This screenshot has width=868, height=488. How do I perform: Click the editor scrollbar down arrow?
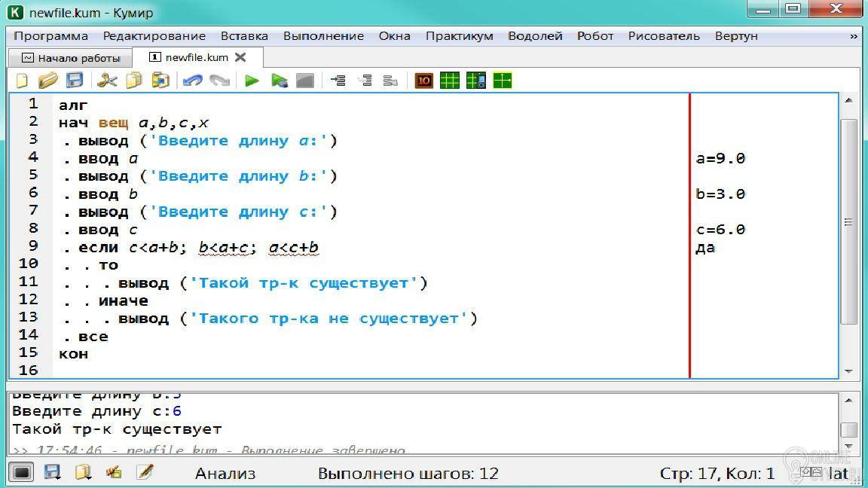pos(848,372)
